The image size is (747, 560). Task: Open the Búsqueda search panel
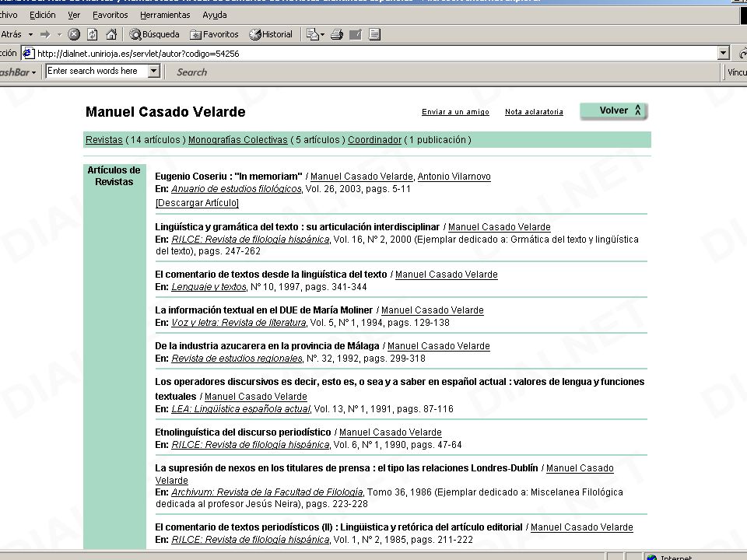tap(155, 34)
